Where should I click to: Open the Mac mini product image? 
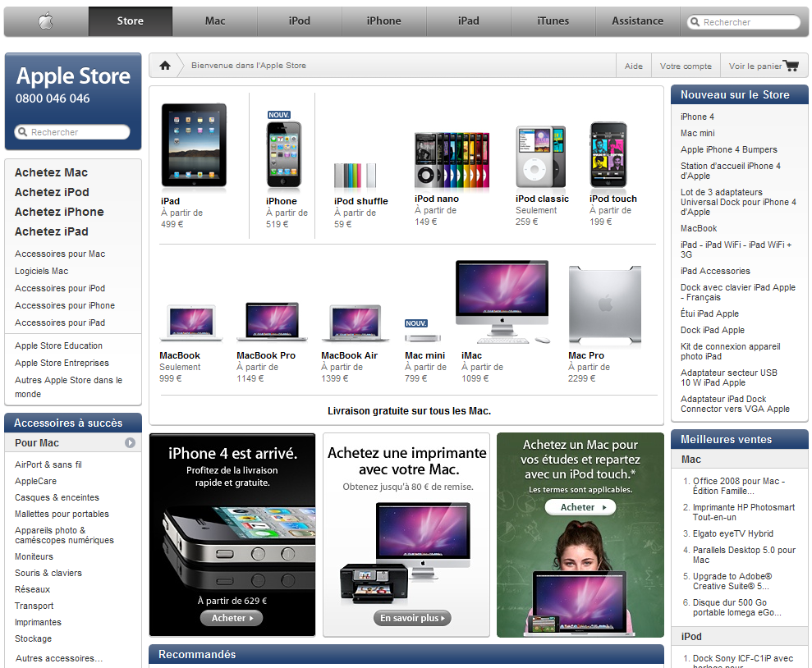point(423,338)
